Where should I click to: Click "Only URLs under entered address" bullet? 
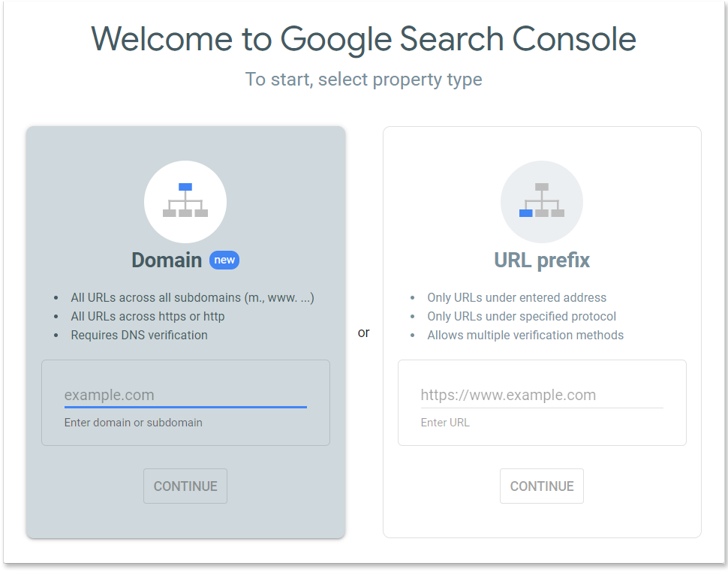[517, 297]
